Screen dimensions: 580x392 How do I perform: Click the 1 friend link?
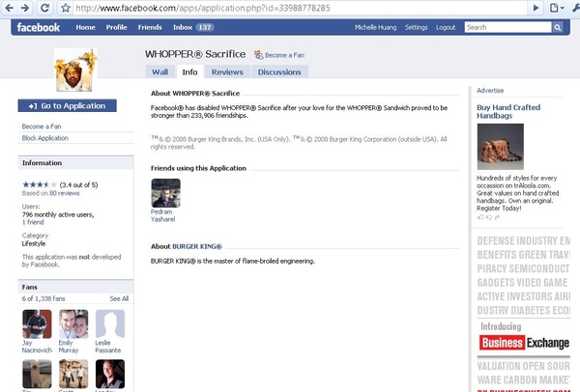click(x=33, y=222)
